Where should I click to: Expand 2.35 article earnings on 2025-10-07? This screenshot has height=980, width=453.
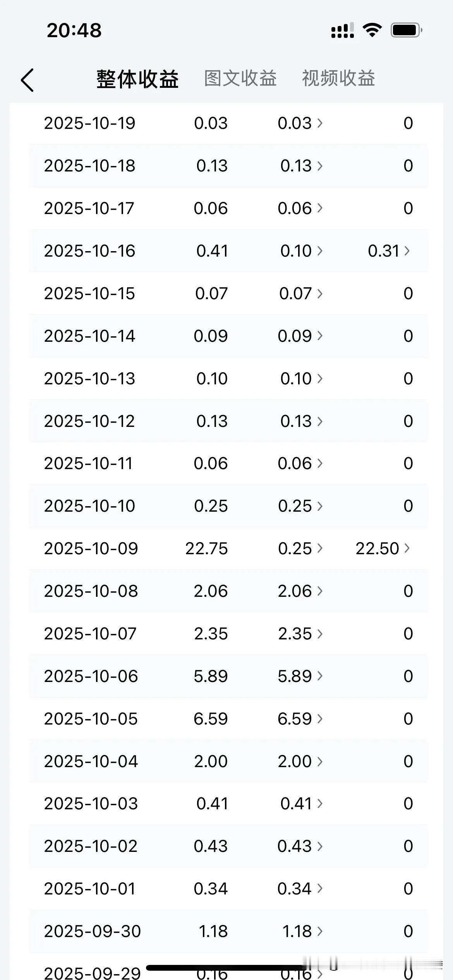(300, 634)
